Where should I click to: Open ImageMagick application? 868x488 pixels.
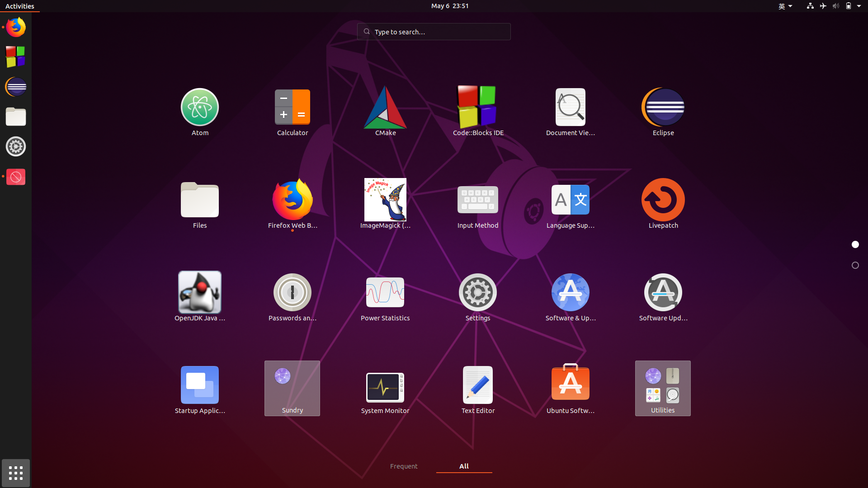pyautogui.click(x=385, y=205)
